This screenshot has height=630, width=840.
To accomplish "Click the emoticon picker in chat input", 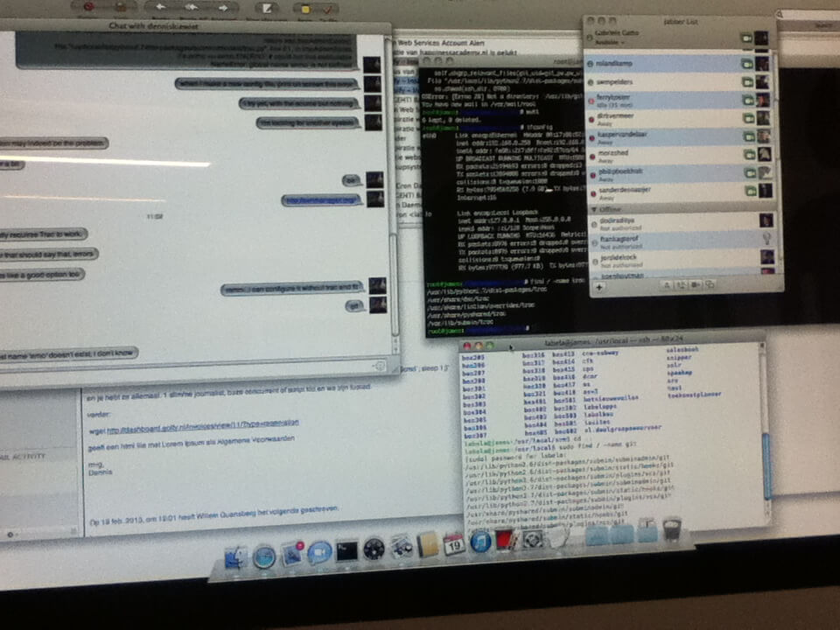I will (380, 365).
